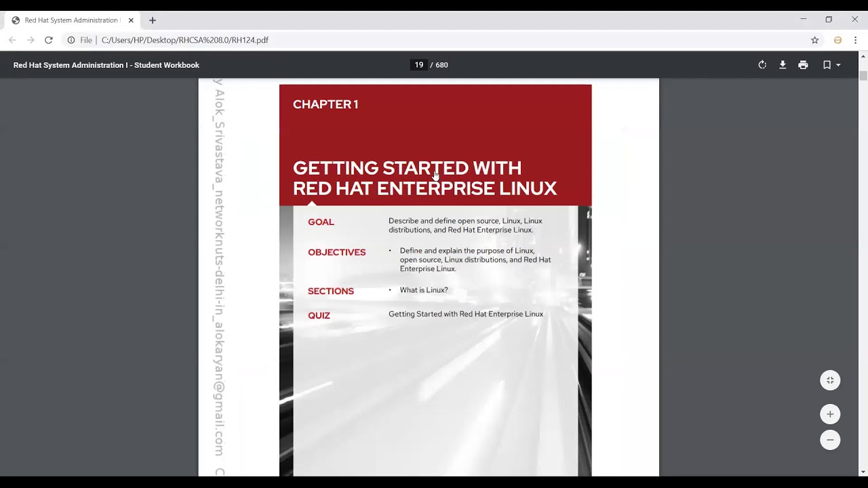
Task: Click 'Getting Started with Red Hat Enterprise Linux' quiz text
Action: pyautogui.click(x=466, y=314)
